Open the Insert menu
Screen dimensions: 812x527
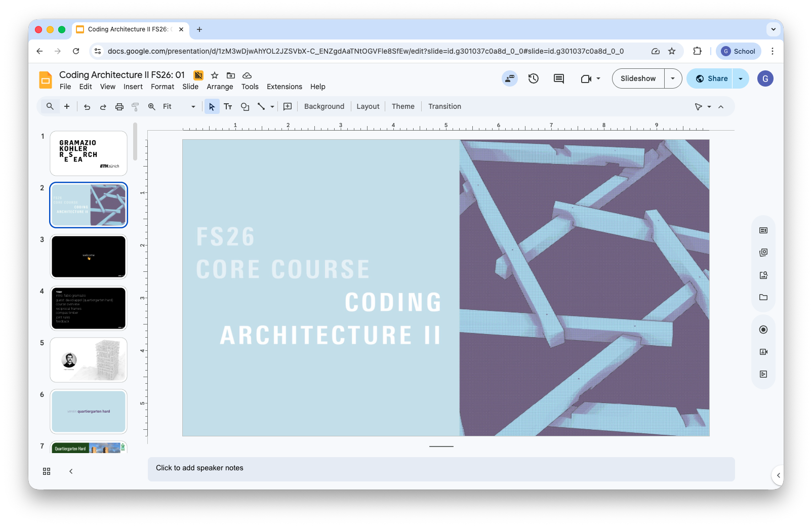click(133, 87)
